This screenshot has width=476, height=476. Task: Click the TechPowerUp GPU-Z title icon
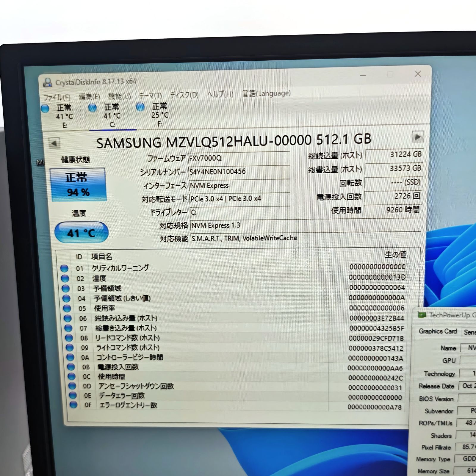(422, 315)
